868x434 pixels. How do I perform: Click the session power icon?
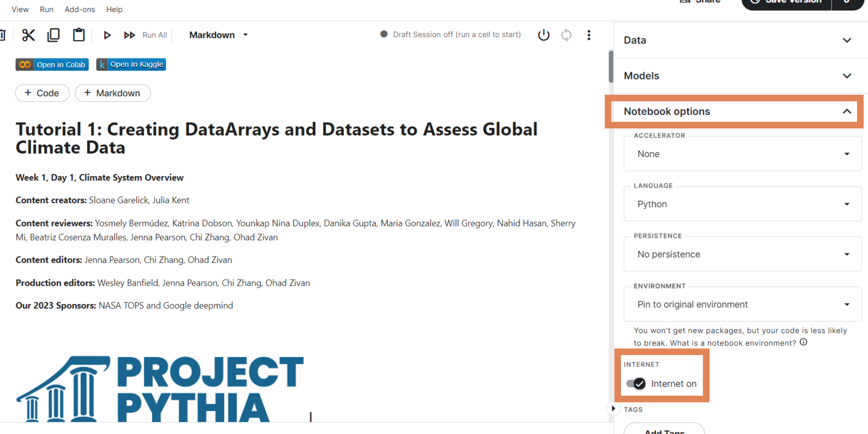coord(544,35)
